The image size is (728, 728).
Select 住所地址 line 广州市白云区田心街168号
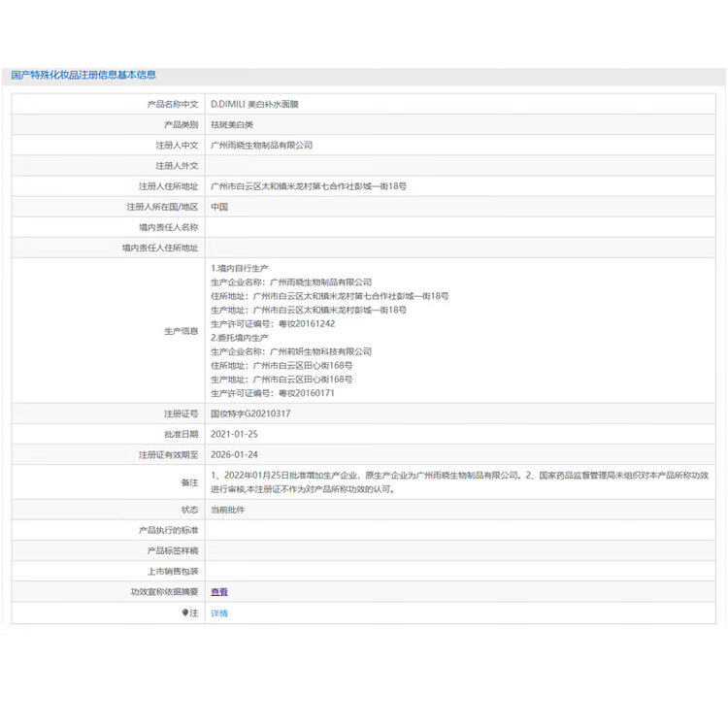281,365
